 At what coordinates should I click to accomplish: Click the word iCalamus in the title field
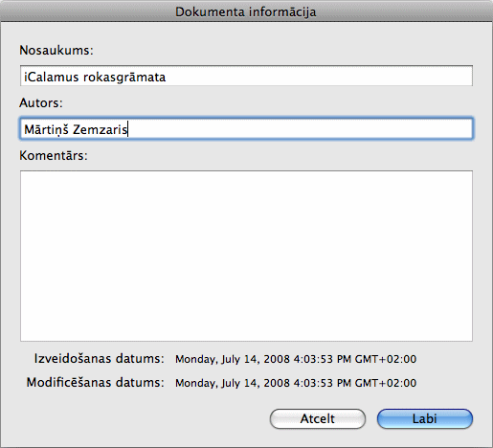(52, 77)
